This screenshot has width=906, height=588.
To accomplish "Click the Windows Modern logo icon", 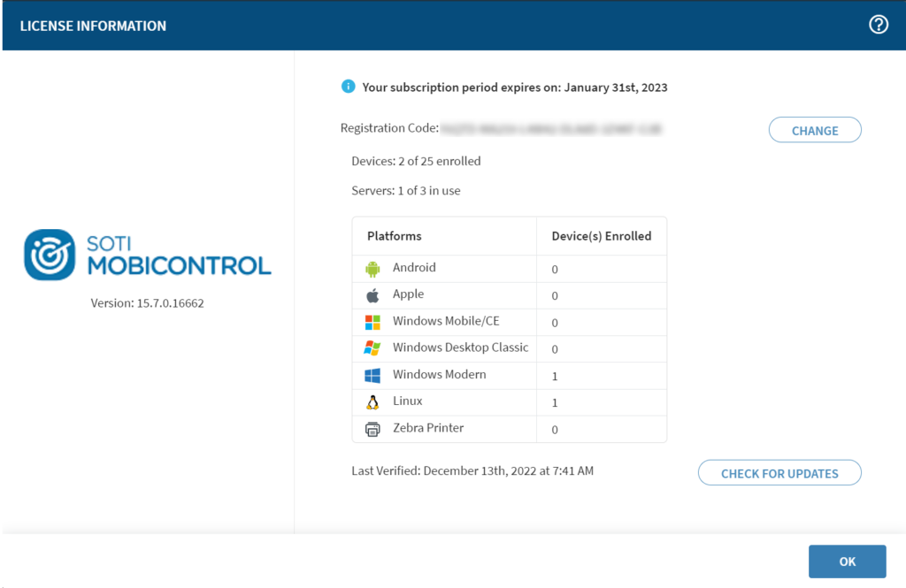I will (372, 375).
